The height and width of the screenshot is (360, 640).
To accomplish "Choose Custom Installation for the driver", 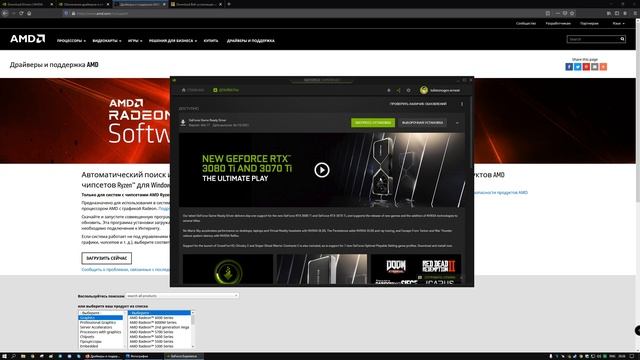I will coord(422,122).
